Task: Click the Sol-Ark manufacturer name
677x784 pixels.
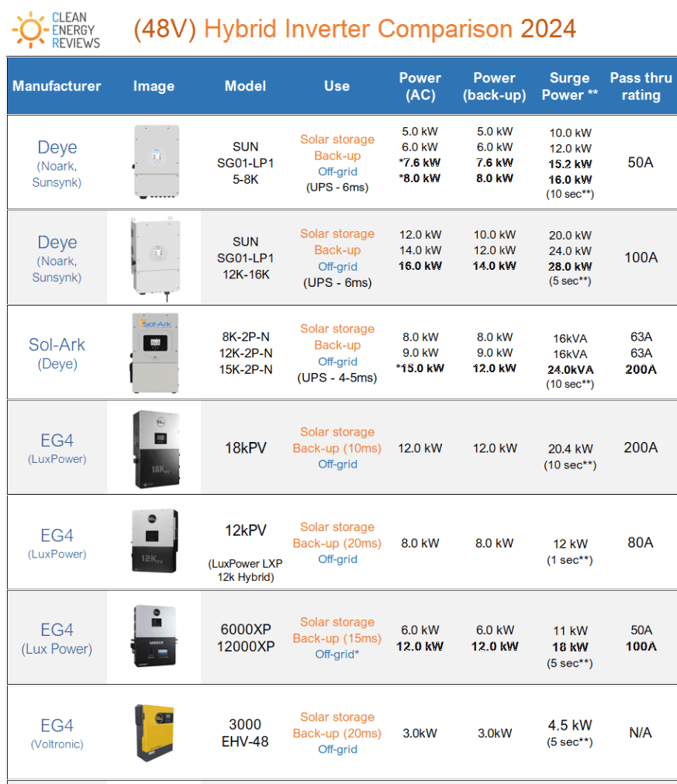Action: pyautogui.click(x=57, y=344)
